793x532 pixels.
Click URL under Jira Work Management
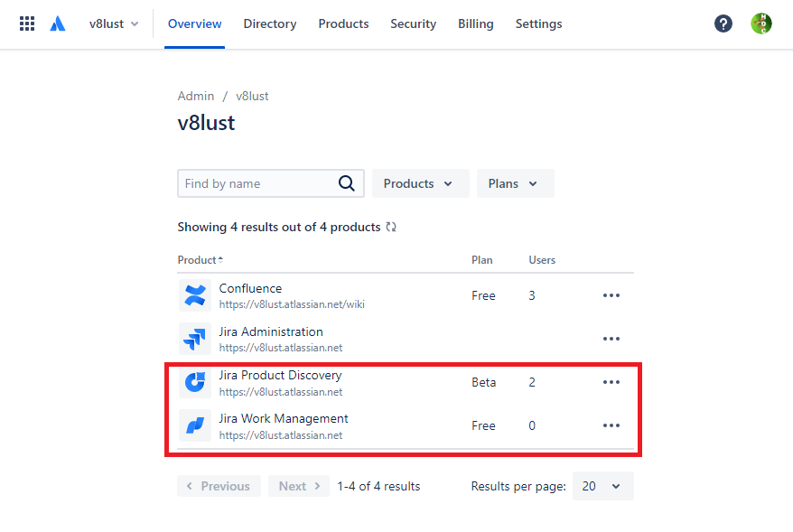coord(281,435)
